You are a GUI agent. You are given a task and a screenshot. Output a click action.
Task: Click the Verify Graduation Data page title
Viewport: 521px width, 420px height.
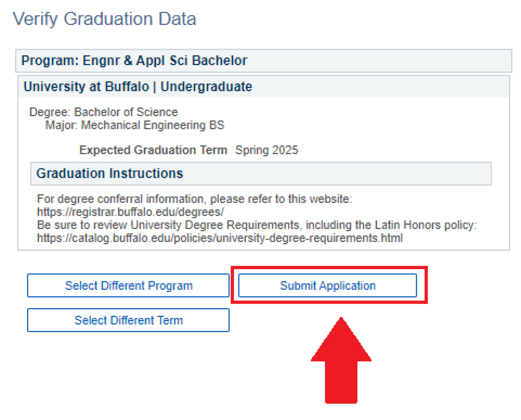coord(104,18)
